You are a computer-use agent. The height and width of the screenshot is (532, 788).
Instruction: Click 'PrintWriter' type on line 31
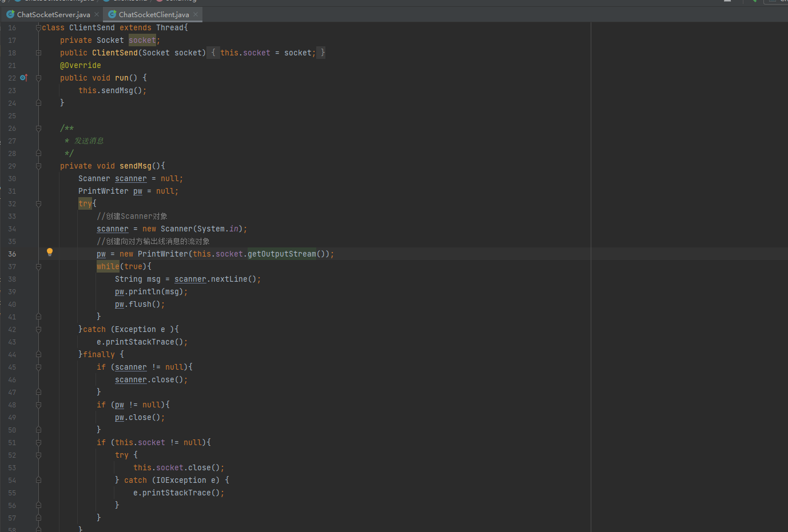coord(104,191)
